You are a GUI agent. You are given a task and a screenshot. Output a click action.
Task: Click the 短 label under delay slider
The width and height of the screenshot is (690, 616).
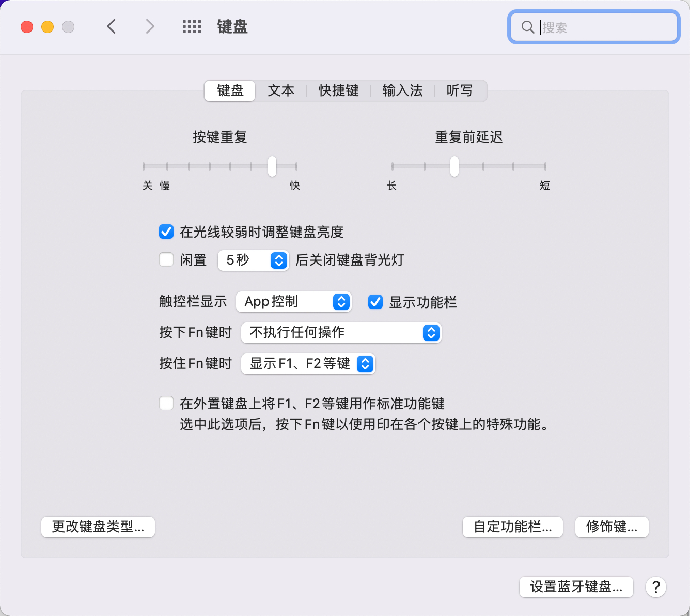[545, 186]
